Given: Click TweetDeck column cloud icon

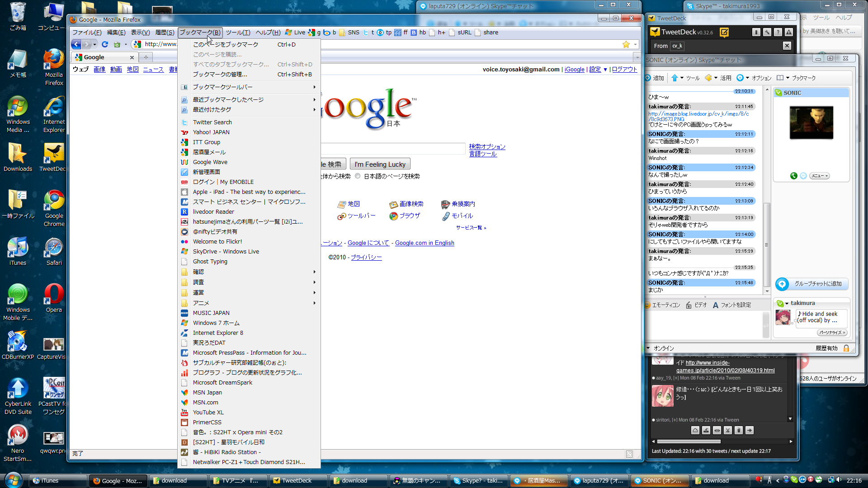Looking at the screenshot, I should (695, 430).
